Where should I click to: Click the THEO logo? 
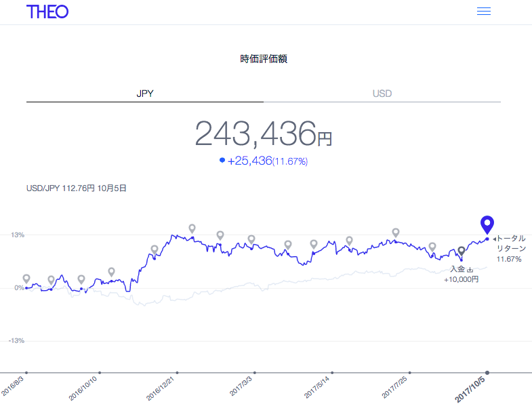point(47,12)
